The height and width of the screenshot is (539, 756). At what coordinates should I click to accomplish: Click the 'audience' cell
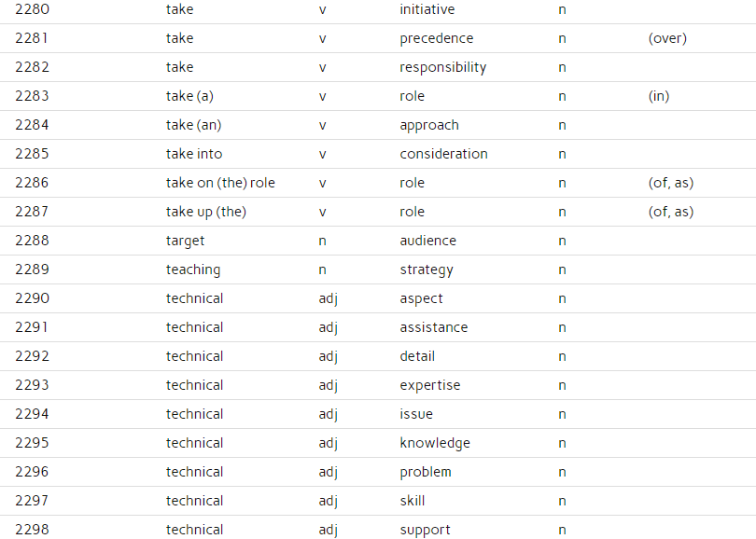pyautogui.click(x=427, y=241)
